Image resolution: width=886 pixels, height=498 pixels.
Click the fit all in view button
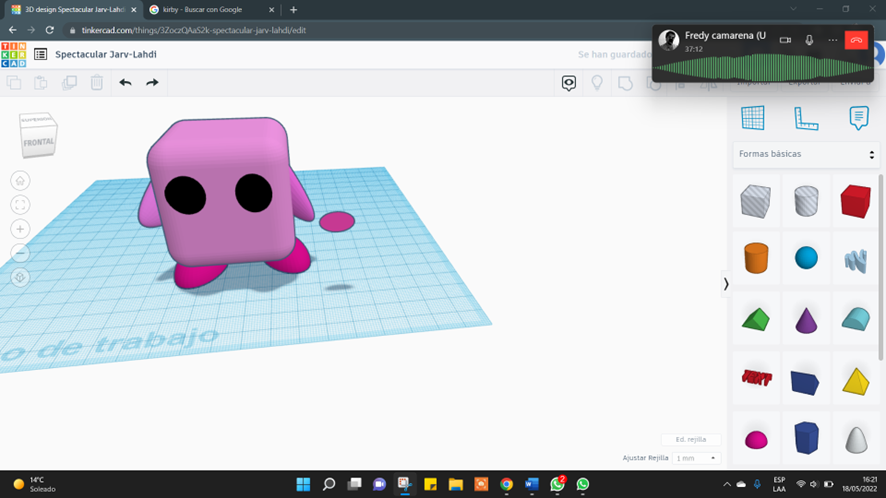(x=20, y=205)
